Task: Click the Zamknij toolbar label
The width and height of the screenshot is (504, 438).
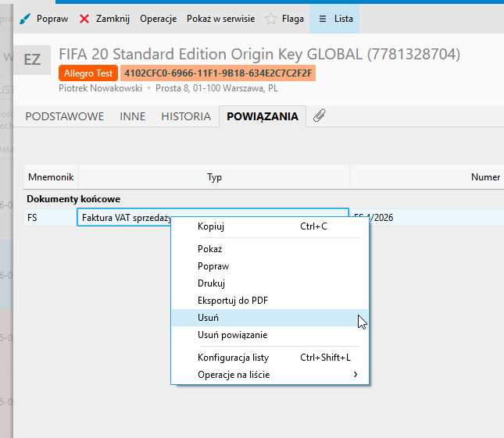Action: click(113, 19)
